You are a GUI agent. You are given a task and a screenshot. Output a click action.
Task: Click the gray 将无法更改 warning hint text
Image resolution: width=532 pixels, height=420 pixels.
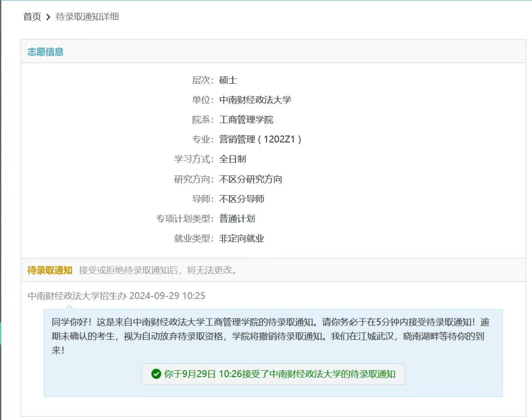point(158,270)
